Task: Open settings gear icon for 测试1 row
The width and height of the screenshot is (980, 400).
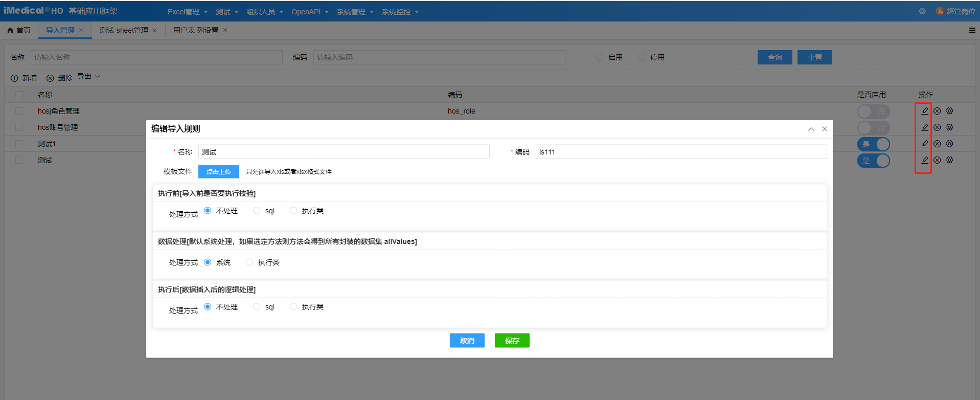Action: 949,144
